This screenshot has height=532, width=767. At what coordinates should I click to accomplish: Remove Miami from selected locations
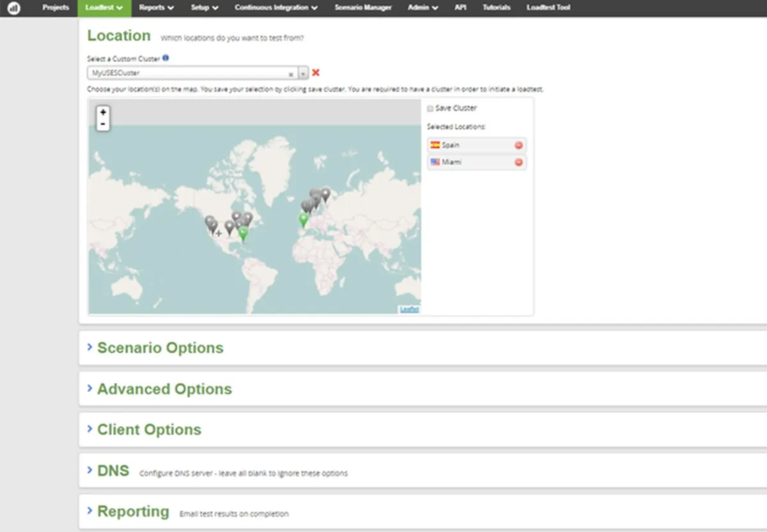(518, 162)
